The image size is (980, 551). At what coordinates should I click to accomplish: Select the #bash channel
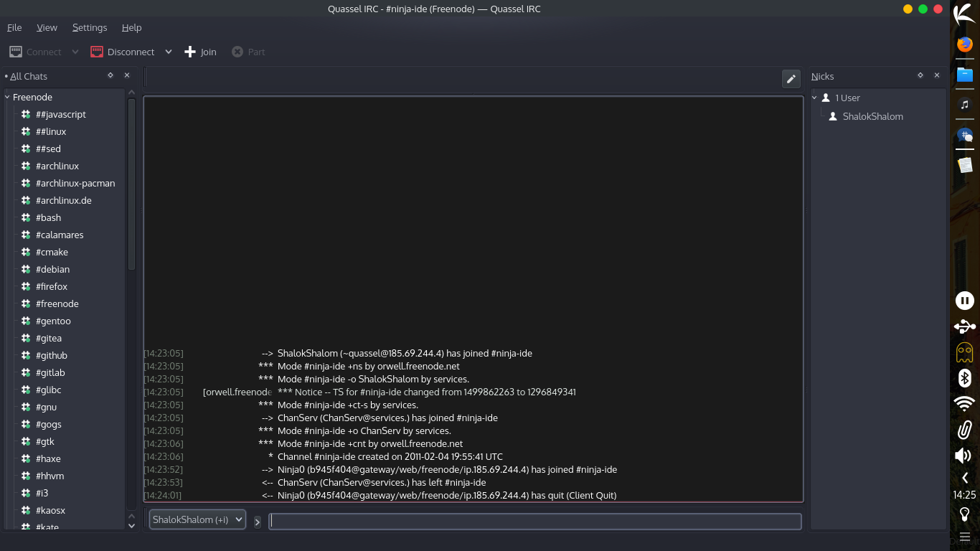[48, 217]
